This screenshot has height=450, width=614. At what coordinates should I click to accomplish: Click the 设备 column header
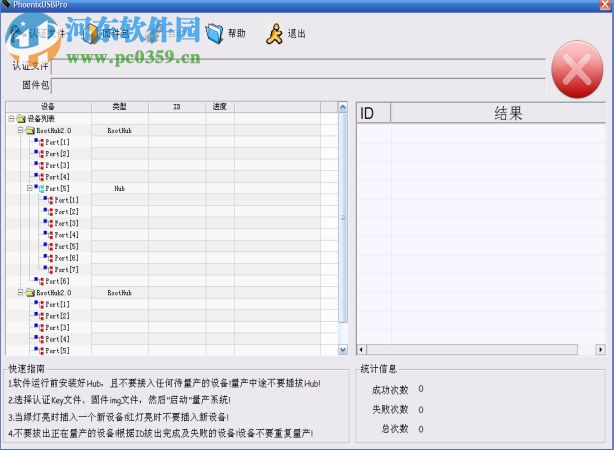[49, 107]
